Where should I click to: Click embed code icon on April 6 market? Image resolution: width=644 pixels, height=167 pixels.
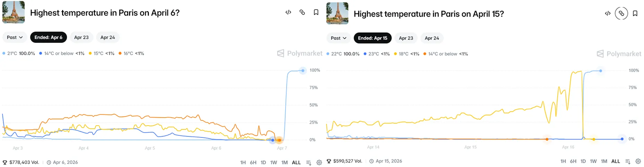[x=288, y=12]
